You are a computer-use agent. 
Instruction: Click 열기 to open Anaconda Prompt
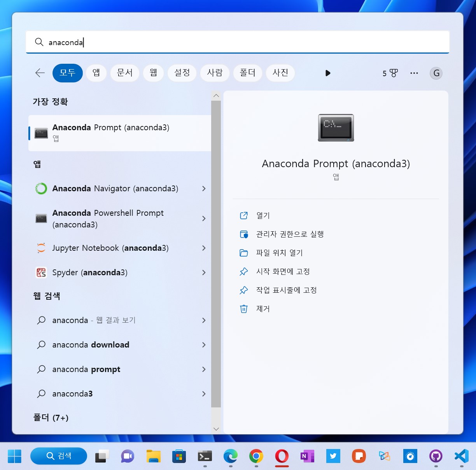coord(263,215)
